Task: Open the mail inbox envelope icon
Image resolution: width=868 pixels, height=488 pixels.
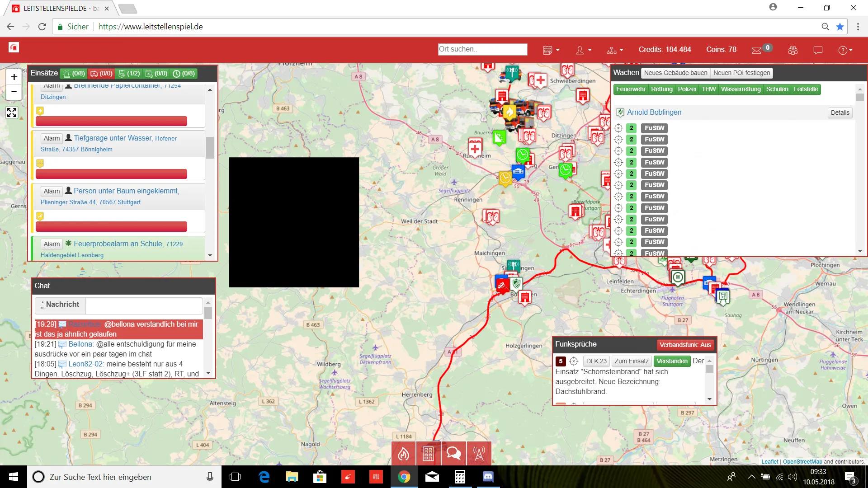Action: [756, 50]
